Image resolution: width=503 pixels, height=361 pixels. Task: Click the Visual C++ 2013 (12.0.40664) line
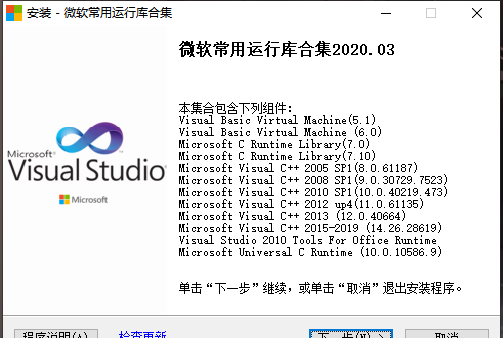pos(292,216)
